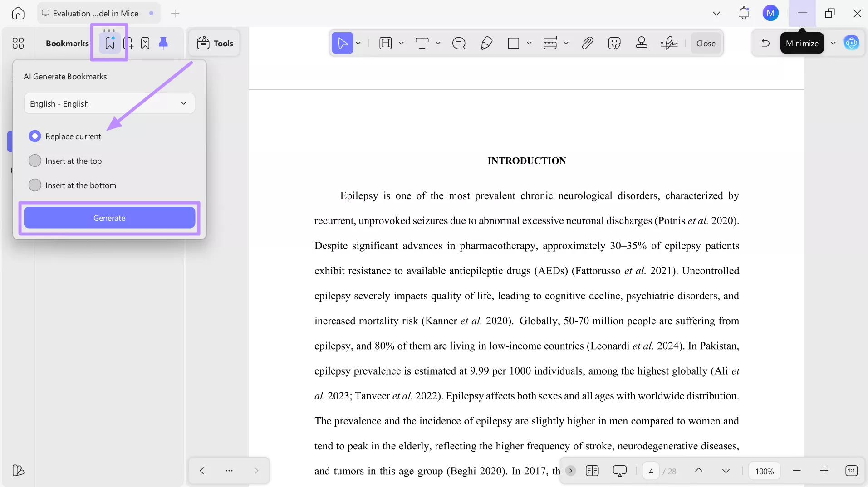Choose Insert at the top option
The width and height of the screenshot is (868, 487).
click(35, 161)
